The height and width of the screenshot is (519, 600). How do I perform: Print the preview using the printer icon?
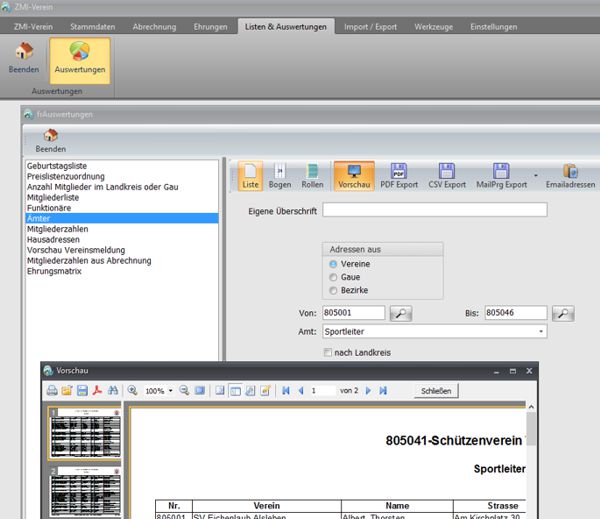point(52,391)
